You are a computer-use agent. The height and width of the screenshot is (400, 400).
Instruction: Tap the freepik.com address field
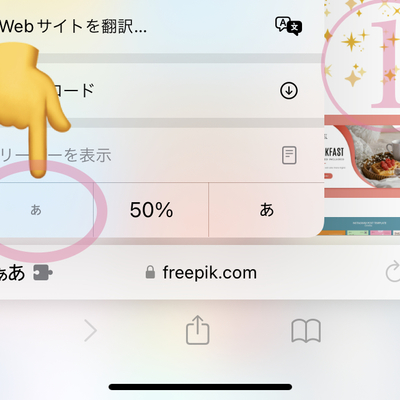(x=201, y=272)
